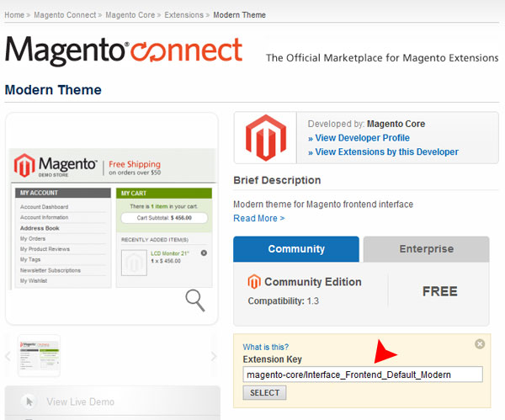The width and height of the screenshot is (505, 420).
Task: Click the small Community Edition Magento icon
Action: pos(254,282)
